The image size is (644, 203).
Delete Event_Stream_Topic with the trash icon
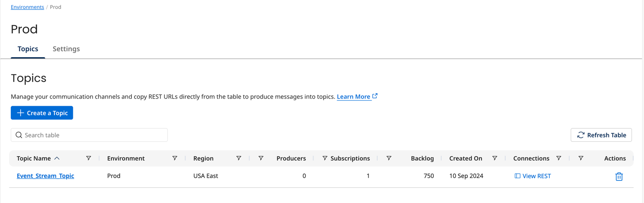[619, 176]
